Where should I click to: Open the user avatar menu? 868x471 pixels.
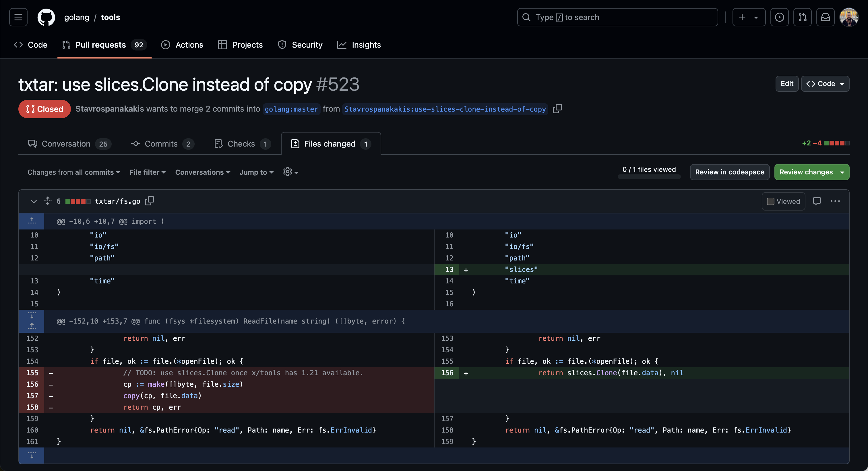[849, 17]
